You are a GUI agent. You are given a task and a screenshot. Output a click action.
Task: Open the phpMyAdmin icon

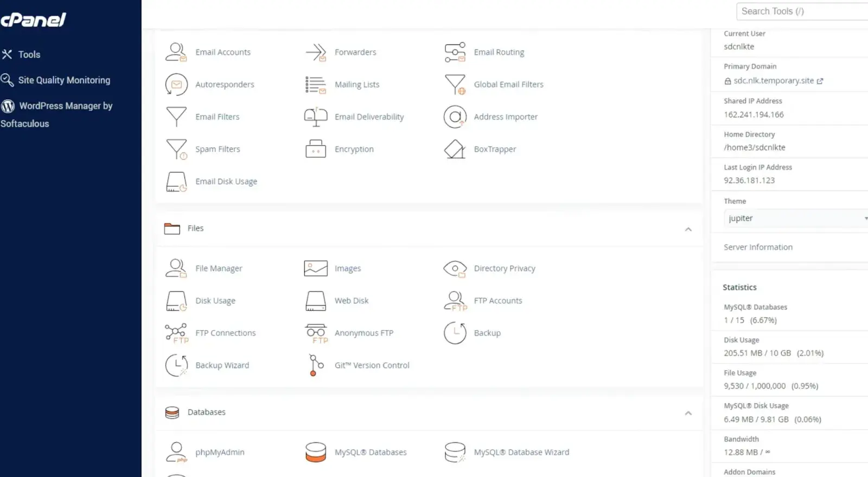(x=176, y=452)
